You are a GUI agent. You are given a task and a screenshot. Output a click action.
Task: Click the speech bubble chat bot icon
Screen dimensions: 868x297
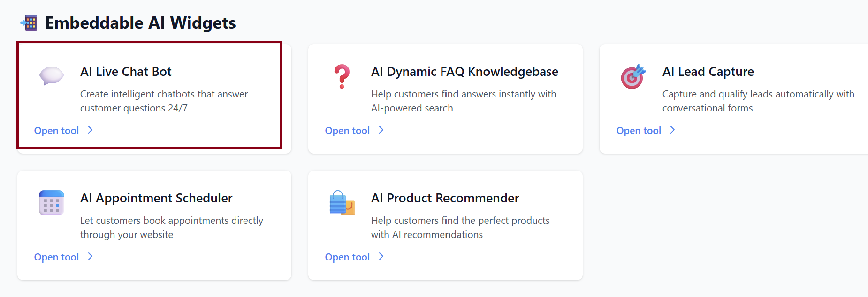[51, 75]
